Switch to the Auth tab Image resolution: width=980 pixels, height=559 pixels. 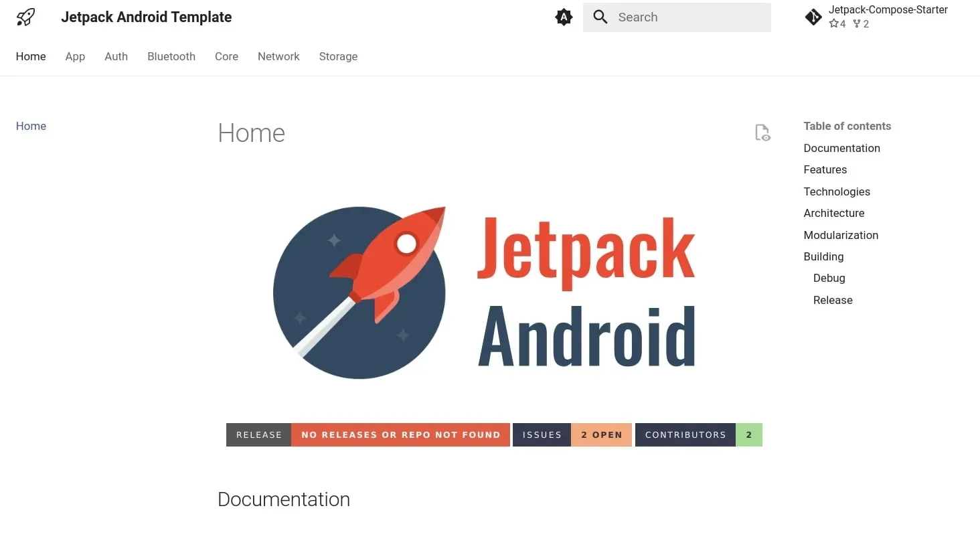click(116, 56)
